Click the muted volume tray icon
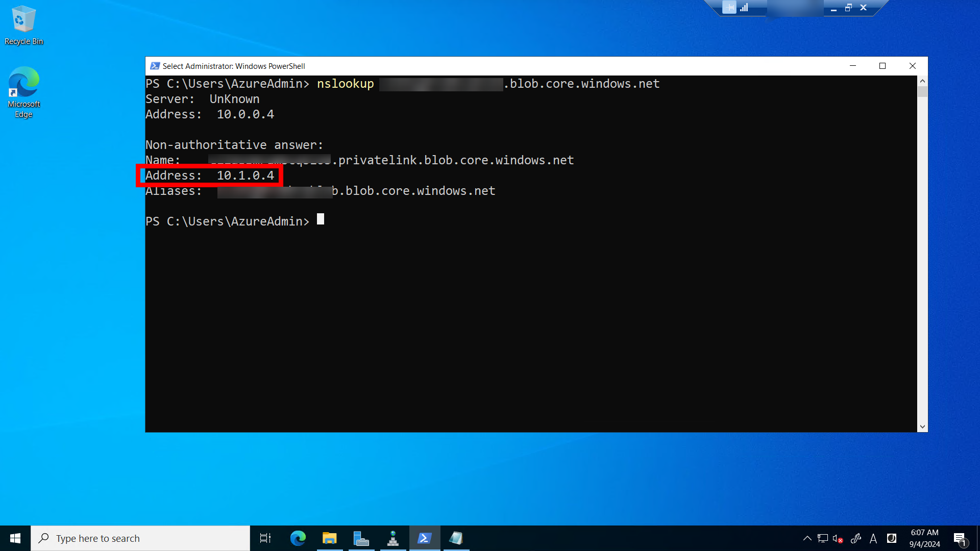Image resolution: width=980 pixels, height=551 pixels. click(x=838, y=538)
